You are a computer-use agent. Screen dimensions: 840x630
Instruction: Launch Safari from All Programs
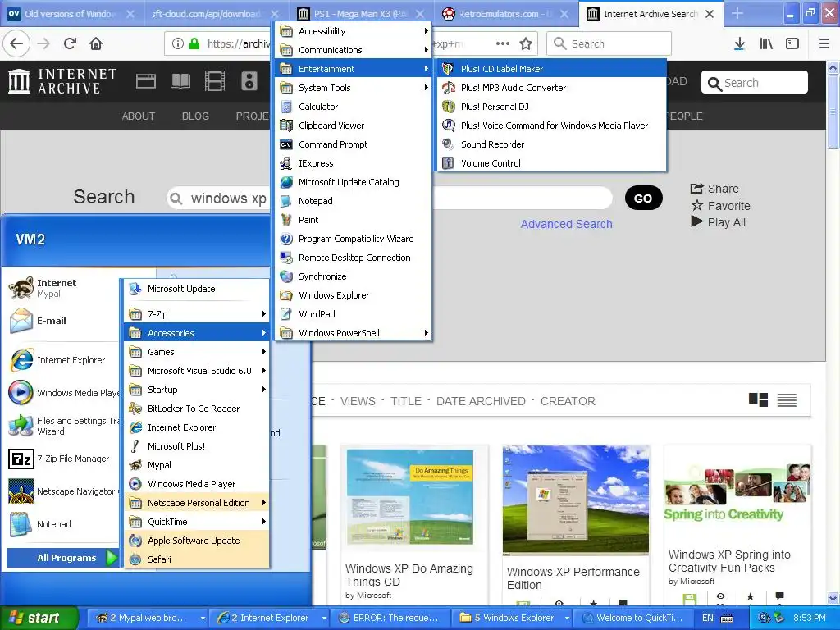(x=197, y=559)
